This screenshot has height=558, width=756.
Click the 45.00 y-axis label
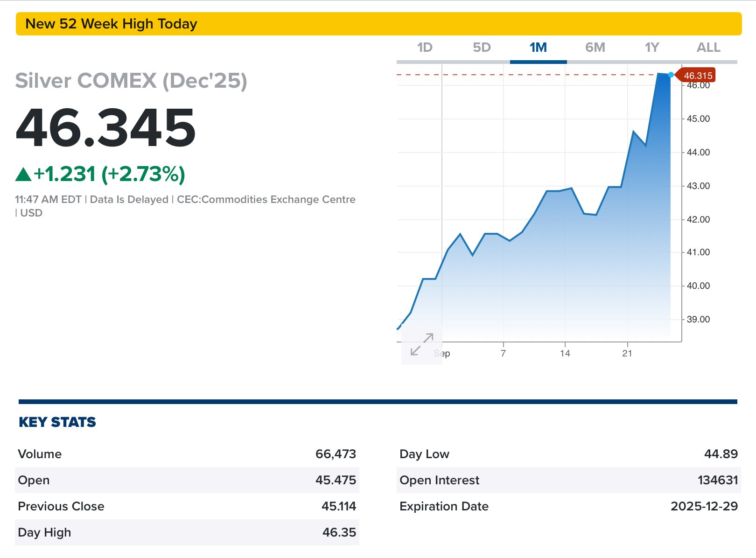(698, 119)
